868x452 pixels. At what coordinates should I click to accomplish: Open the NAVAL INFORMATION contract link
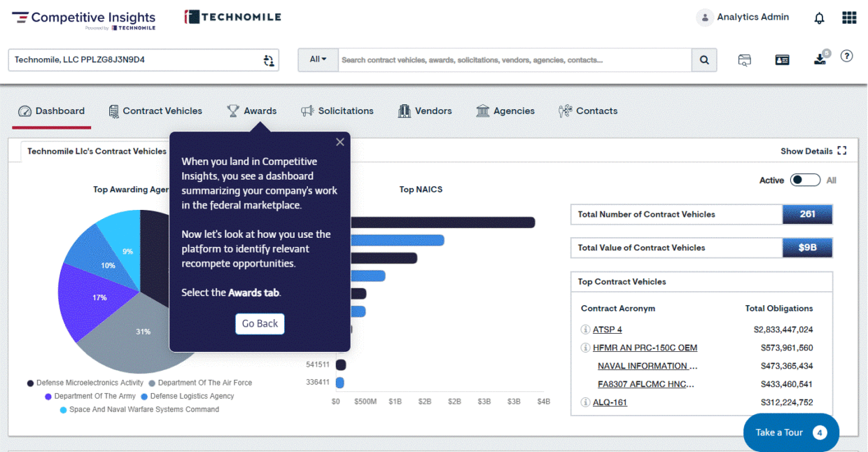[647, 366]
